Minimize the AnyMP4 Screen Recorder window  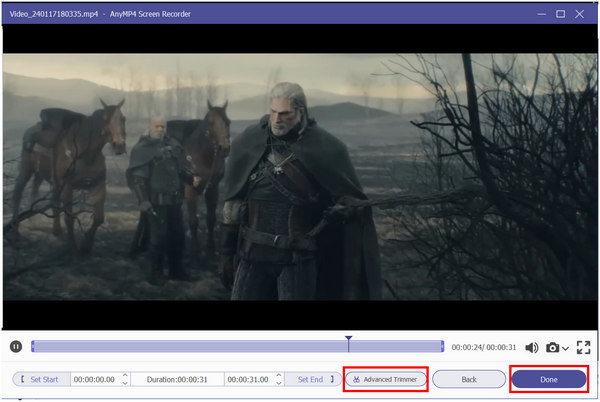(538, 14)
